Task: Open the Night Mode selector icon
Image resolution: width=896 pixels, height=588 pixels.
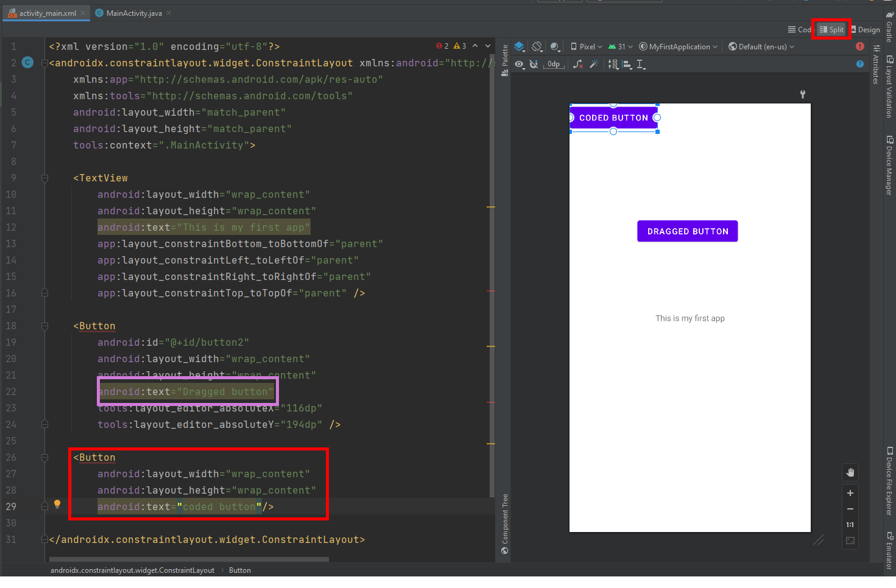Action: 555,46
